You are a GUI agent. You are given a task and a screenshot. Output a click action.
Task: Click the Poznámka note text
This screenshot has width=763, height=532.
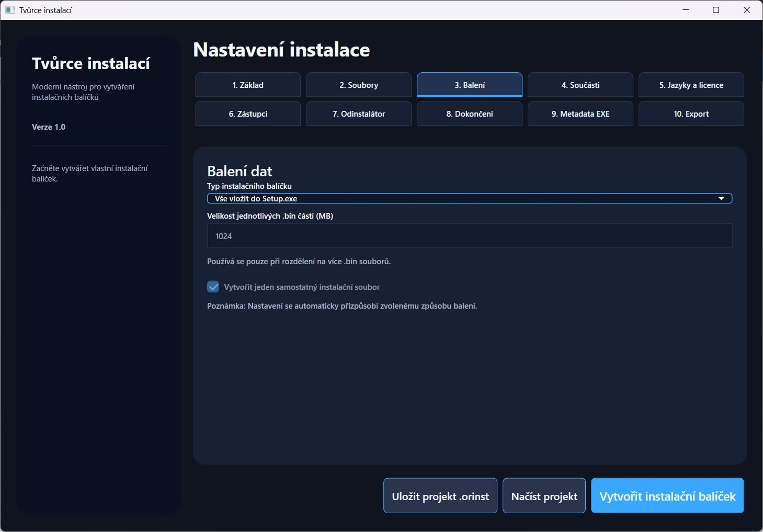click(x=342, y=306)
